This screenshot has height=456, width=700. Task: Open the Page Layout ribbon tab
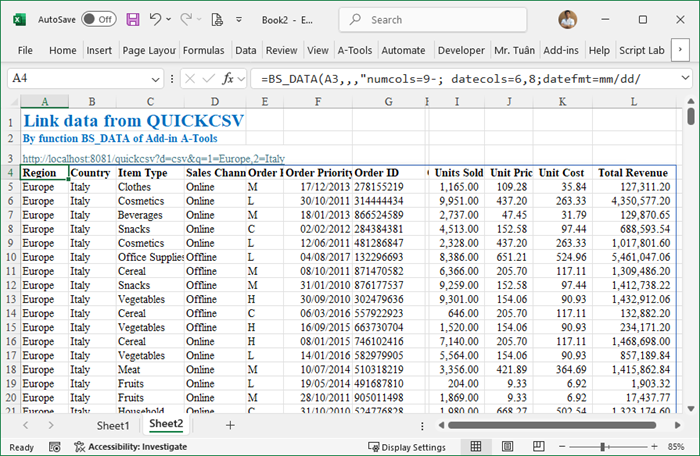[x=149, y=50]
